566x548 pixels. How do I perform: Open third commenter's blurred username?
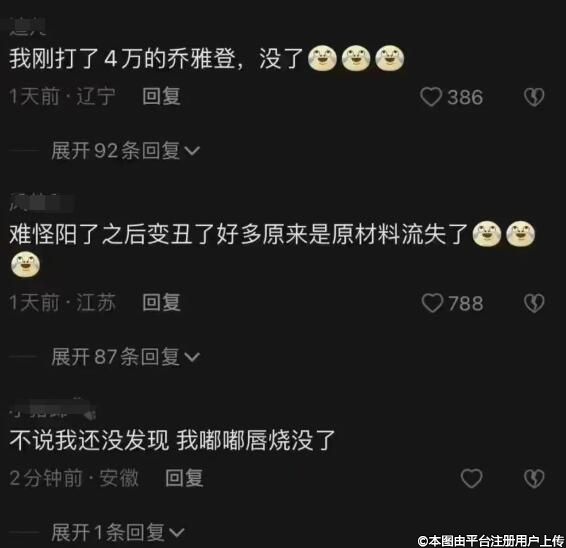click(x=53, y=409)
